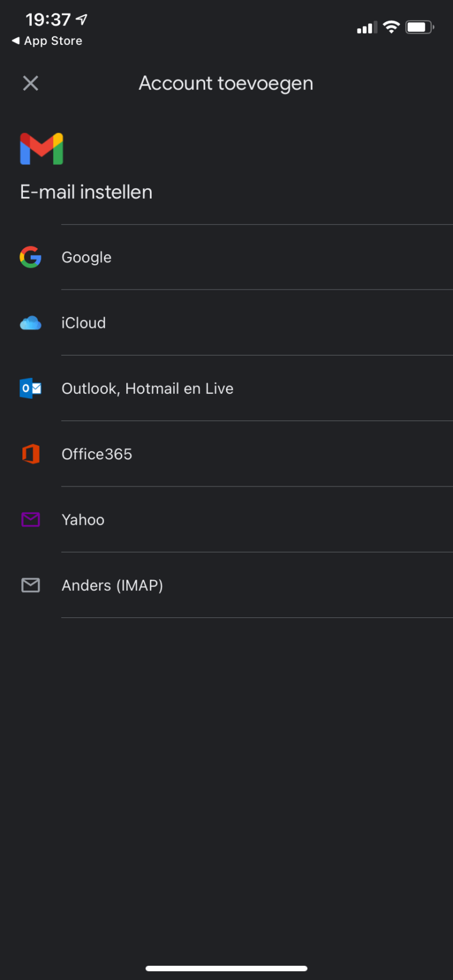Tap the iCloud cloud icon

(31, 323)
